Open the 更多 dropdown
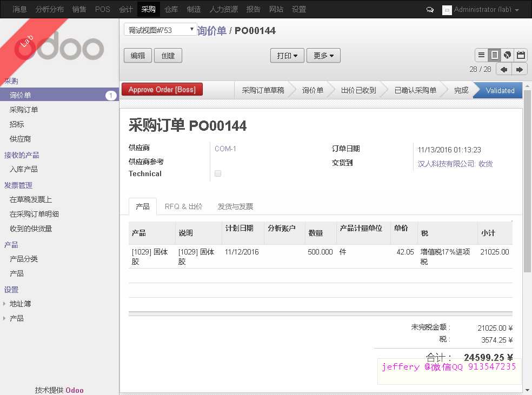This screenshot has height=395, width=532. [x=323, y=56]
